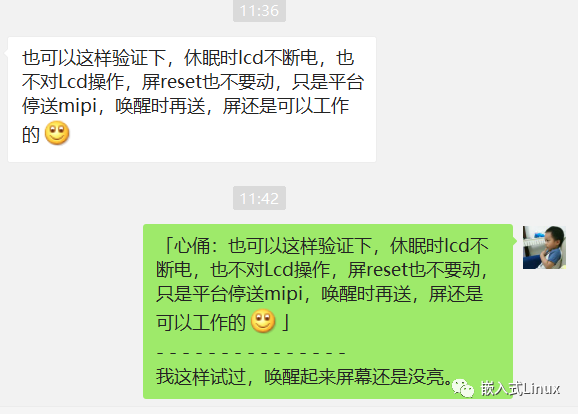Click the word mipi in green bubble

click(x=283, y=295)
